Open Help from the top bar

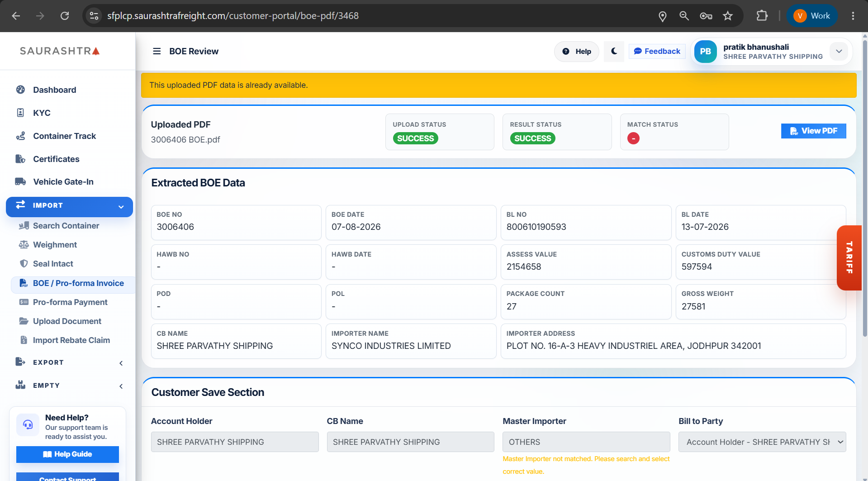[576, 51]
